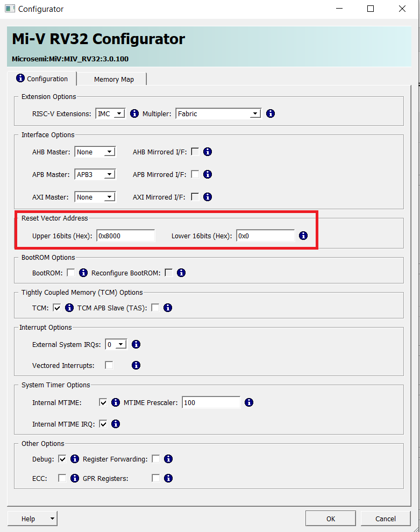Screen dimensions: 420x532
Task: Click info icon beside AHB Mirrored I/F
Action: tap(208, 152)
